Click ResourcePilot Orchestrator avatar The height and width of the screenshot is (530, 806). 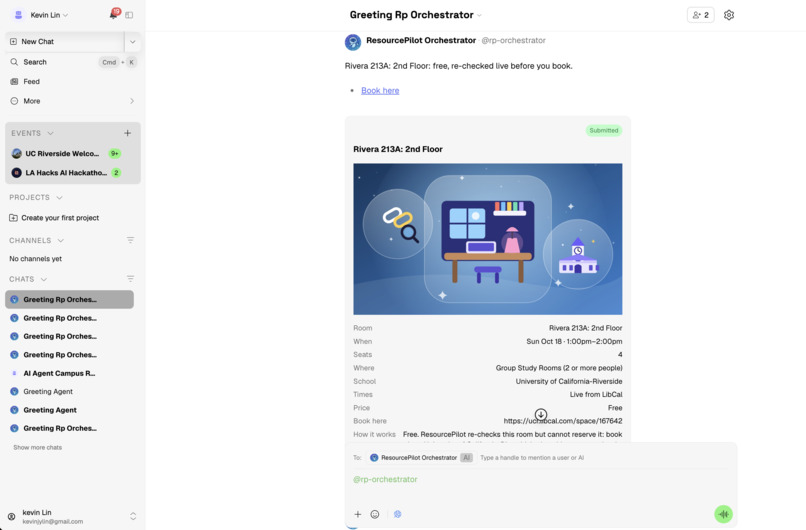[x=353, y=42]
